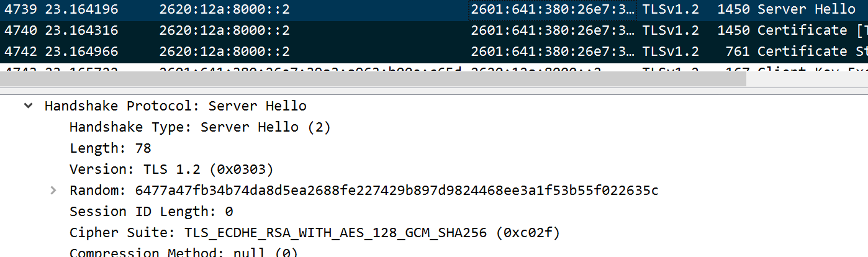
Task: Select the Cipher Suite TLS_ECDHE_RSA_WITH_AES_128_GCM_SHA256 line
Action: point(315,233)
